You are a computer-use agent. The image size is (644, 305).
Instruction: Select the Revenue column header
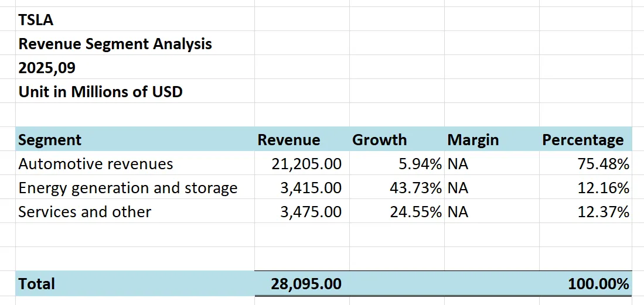pos(302,139)
